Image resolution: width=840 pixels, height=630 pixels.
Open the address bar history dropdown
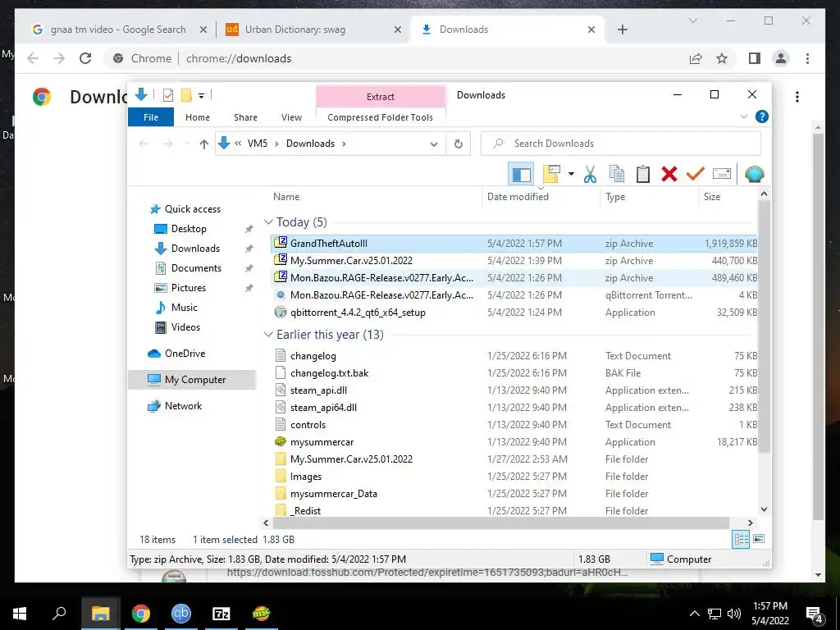pyautogui.click(x=434, y=144)
